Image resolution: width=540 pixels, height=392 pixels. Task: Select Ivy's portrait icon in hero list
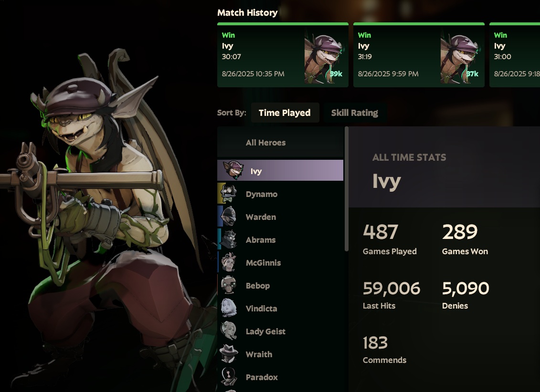coord(233,170)
